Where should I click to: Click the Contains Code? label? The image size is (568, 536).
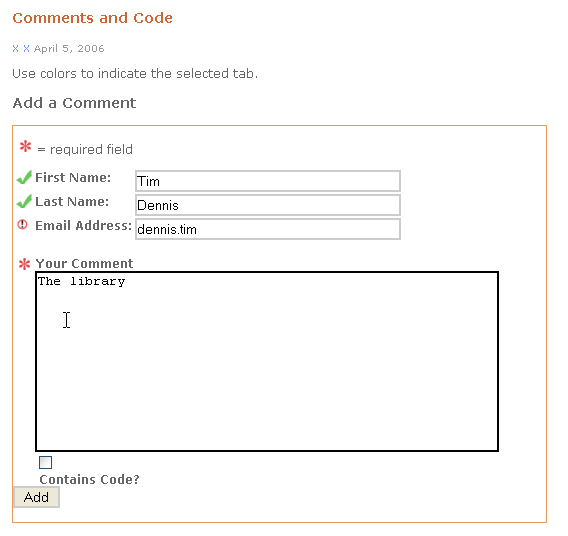point(89,480)
